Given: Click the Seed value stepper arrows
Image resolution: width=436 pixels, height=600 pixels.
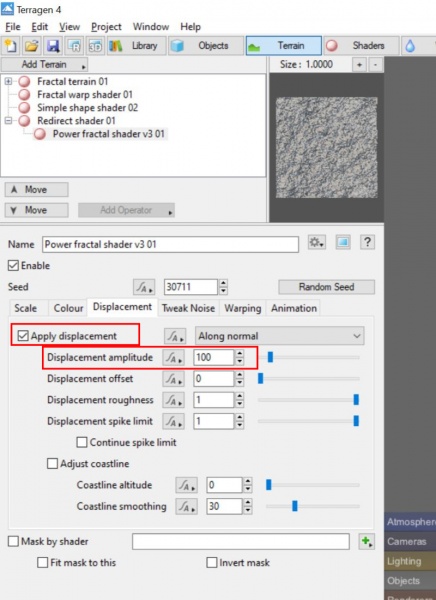Looking at the screenshot, I should point(223,287).
